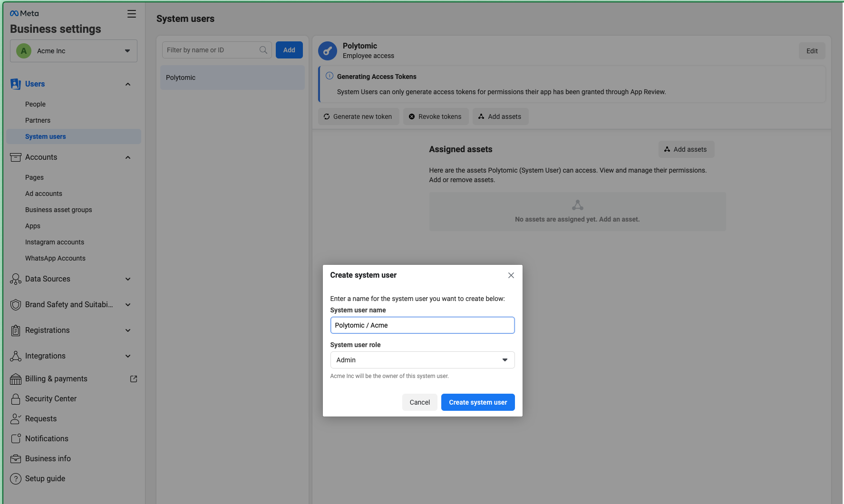Screen dimensions: 844x504
Task: Expand the Data Sources section chevron
Action: click(x=128, y=279)
